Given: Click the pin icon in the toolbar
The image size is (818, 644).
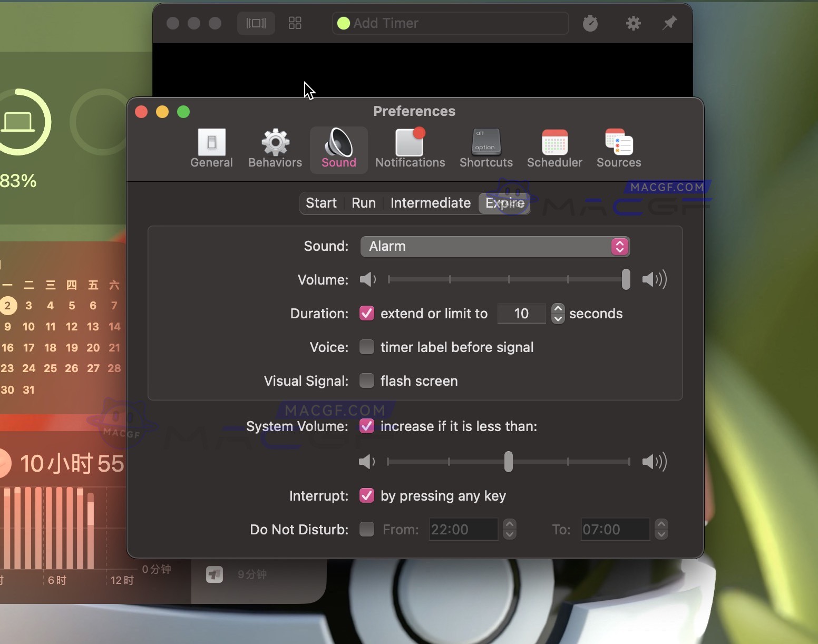Looking at the screenshot, I should click(669, 23).
